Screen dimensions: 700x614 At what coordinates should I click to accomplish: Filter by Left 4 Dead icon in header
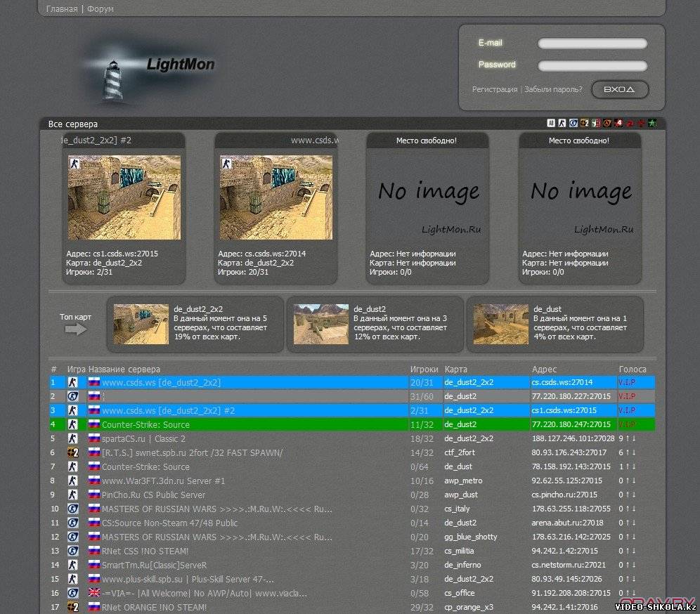click(x=618, y=123)
